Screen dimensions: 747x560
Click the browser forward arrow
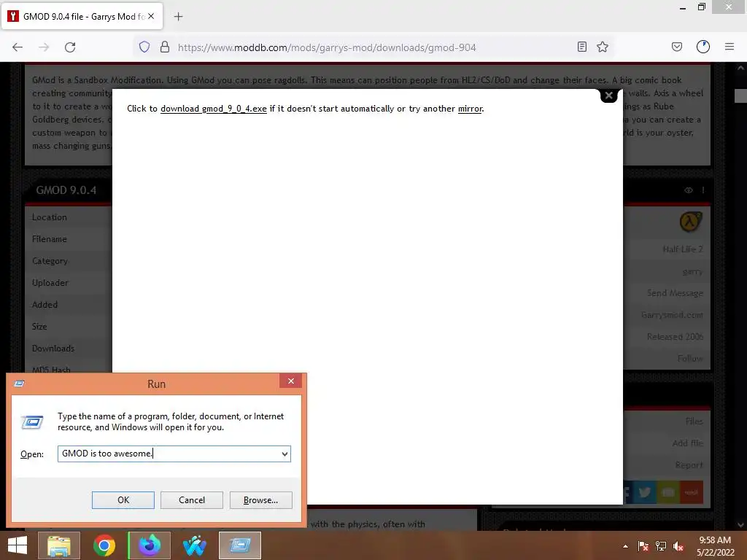coord(44,47)
